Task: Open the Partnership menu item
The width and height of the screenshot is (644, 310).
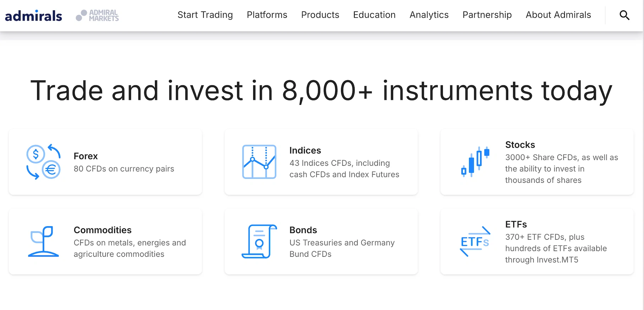Action: pos(487,15)
